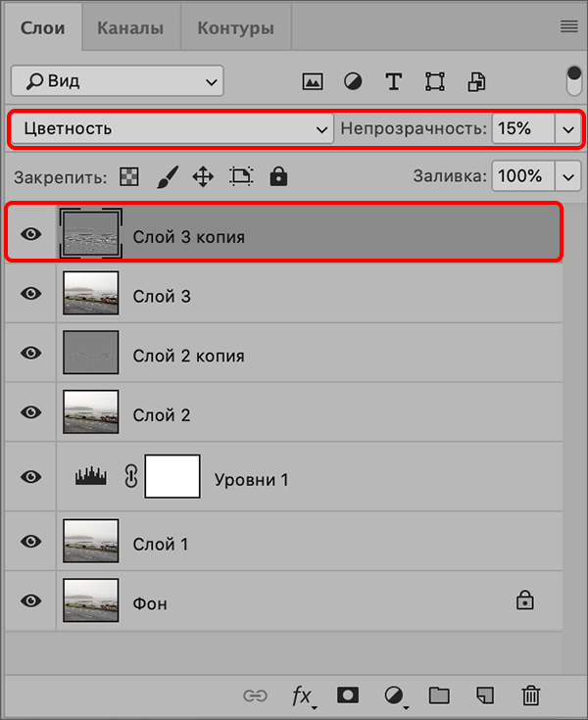Filter for smart object layers
Image resolution: width=588 pixels, height=720 pixels.
click(x=476, y=81)
